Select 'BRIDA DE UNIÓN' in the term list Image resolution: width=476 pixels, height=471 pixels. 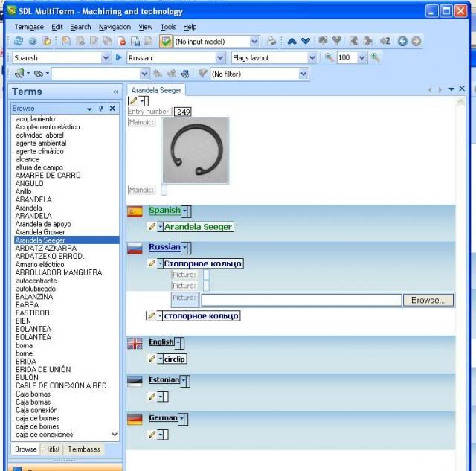coord(43,370)
